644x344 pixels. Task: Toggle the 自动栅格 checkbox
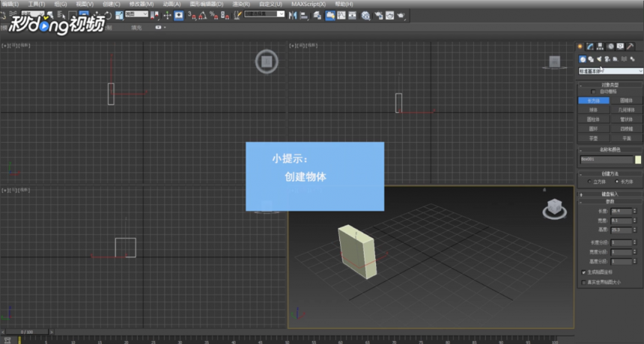(593, 92)
